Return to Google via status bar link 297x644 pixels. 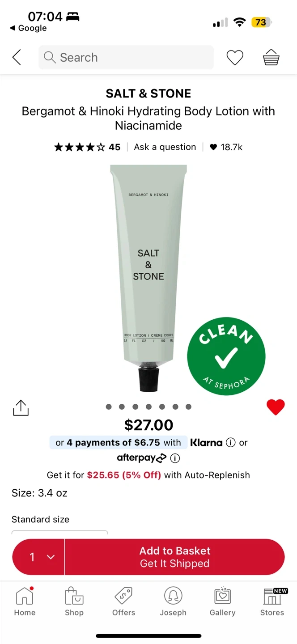pyautogui.click(x=28, y=28)
